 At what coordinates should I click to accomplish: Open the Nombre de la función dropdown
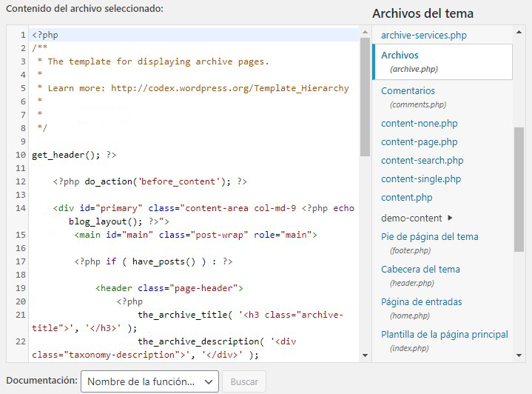point(149,381)
